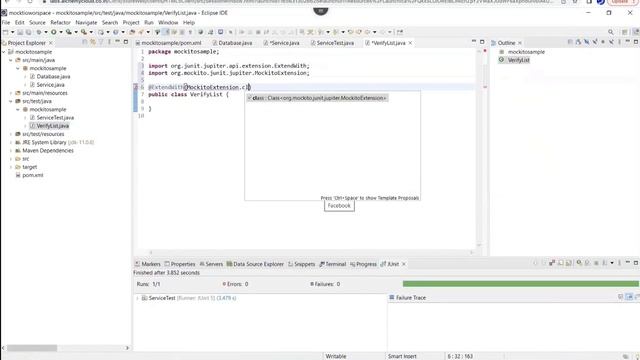Open the JUnit history dropdown arrow
The height and width of the screenshot is (360, 640).
click(x=612, y=263)
